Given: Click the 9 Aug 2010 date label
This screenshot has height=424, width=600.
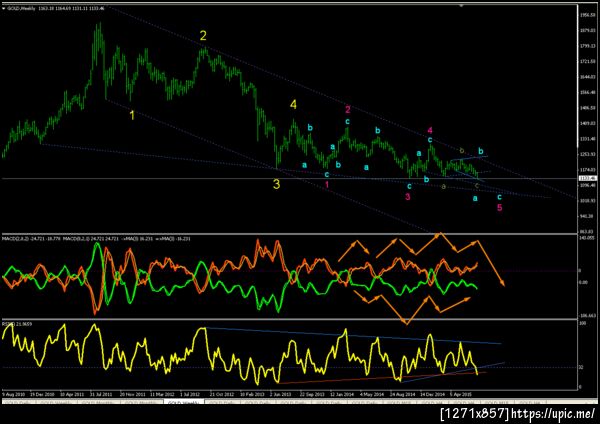Looking at the screenshot, I should tap(13, 394).
